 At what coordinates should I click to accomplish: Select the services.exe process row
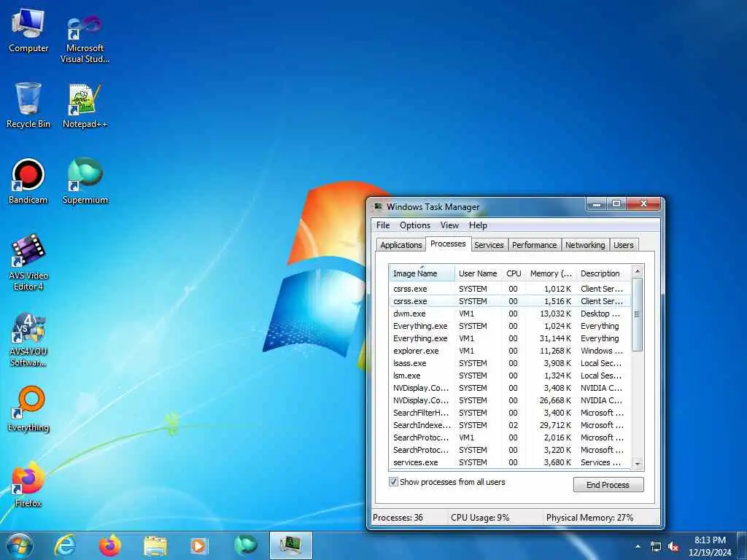click(x=510, y=462)
